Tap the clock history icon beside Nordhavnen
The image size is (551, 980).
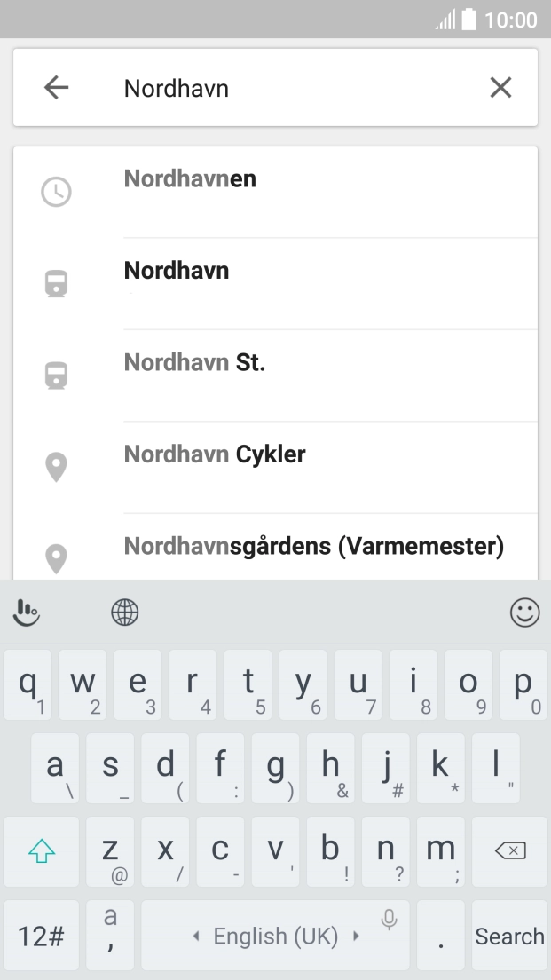pyautogui.click(x=57, y=192)
